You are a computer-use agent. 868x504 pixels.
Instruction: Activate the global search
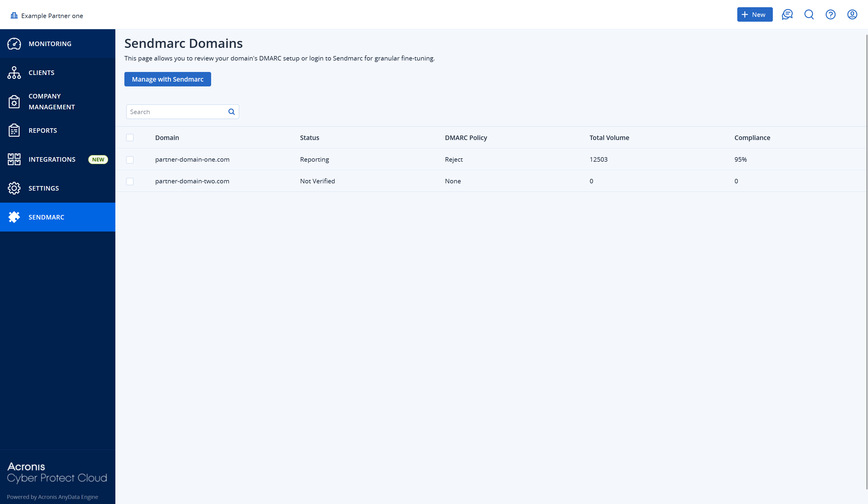point(809,14)
